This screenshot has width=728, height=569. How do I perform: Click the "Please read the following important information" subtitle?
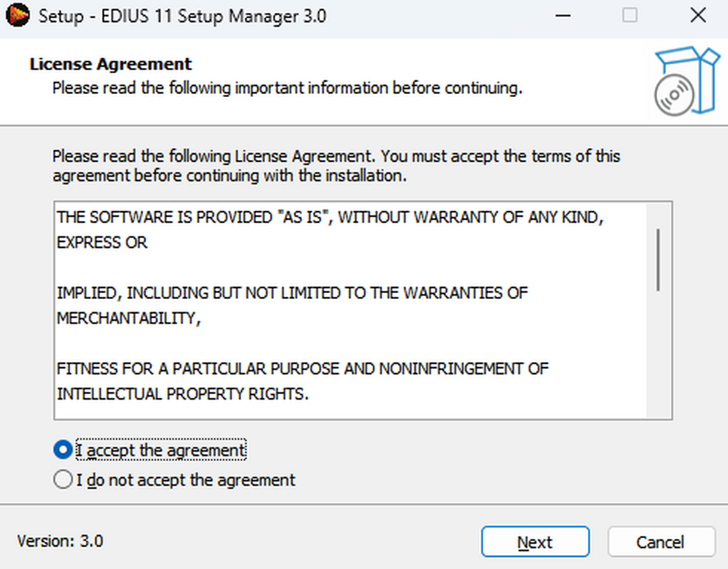pyautogui.click(x=287, y=89)
